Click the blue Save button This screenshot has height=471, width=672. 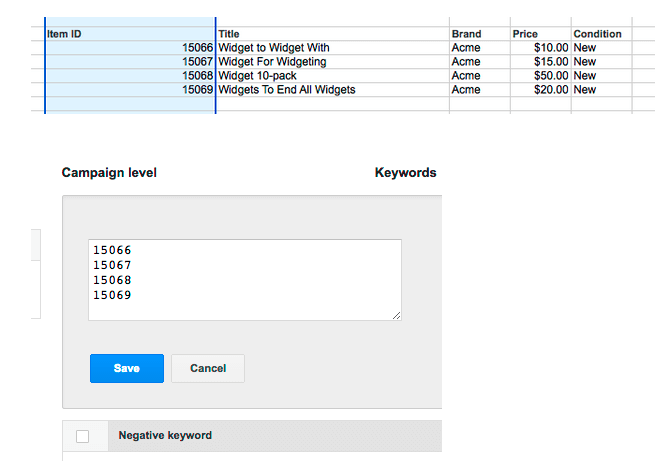click(x=127, y=368)
